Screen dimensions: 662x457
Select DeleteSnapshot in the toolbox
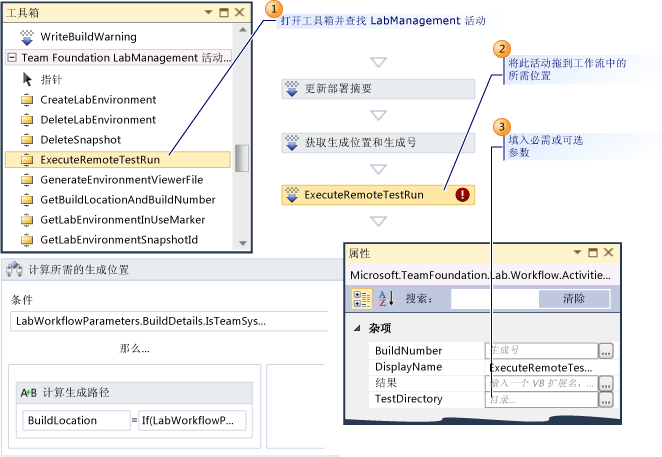[x=81, y=140]
